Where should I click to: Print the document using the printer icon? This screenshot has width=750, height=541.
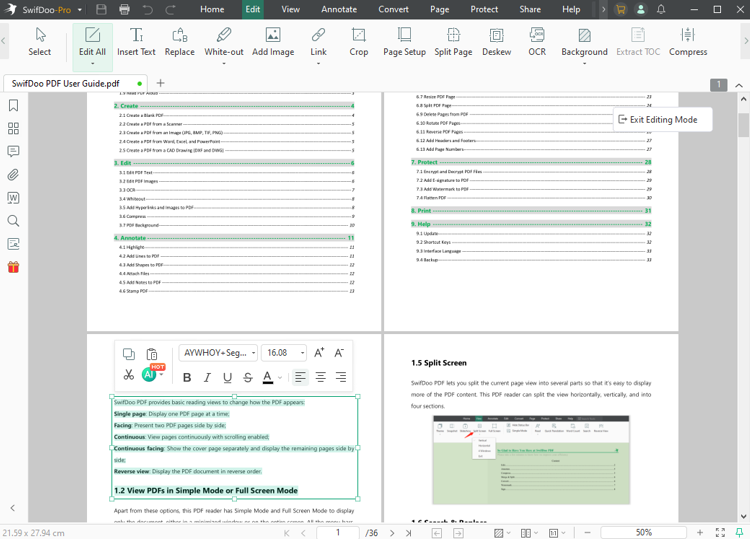(x=124, y=9)
